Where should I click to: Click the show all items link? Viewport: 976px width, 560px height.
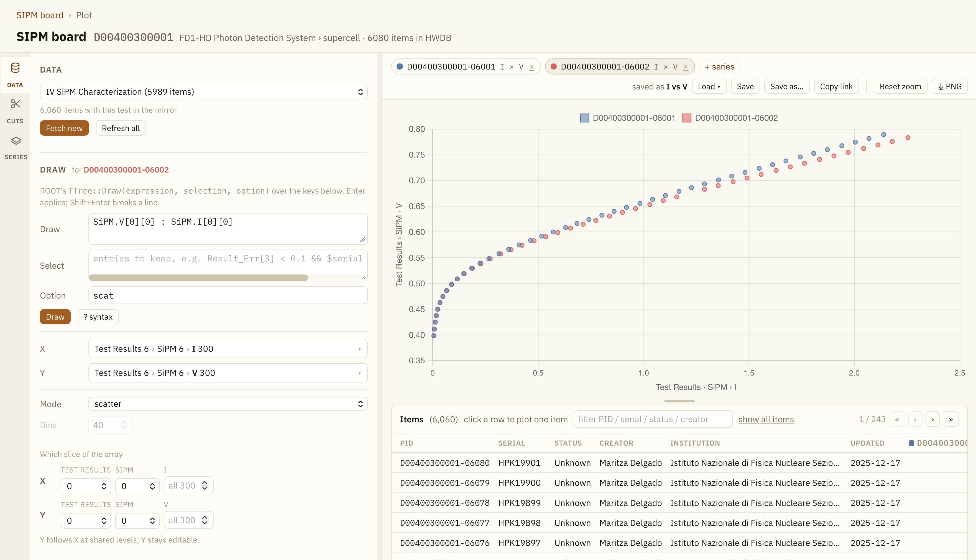766,419
